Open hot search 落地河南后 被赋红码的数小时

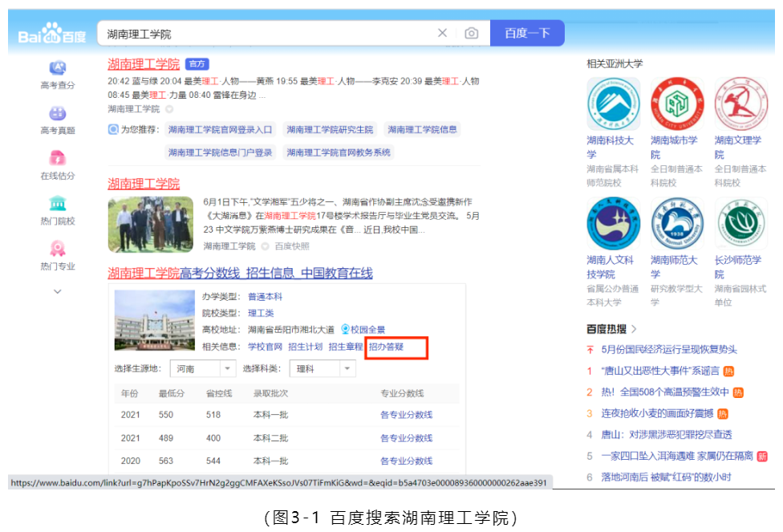click(x=666, y=477)
